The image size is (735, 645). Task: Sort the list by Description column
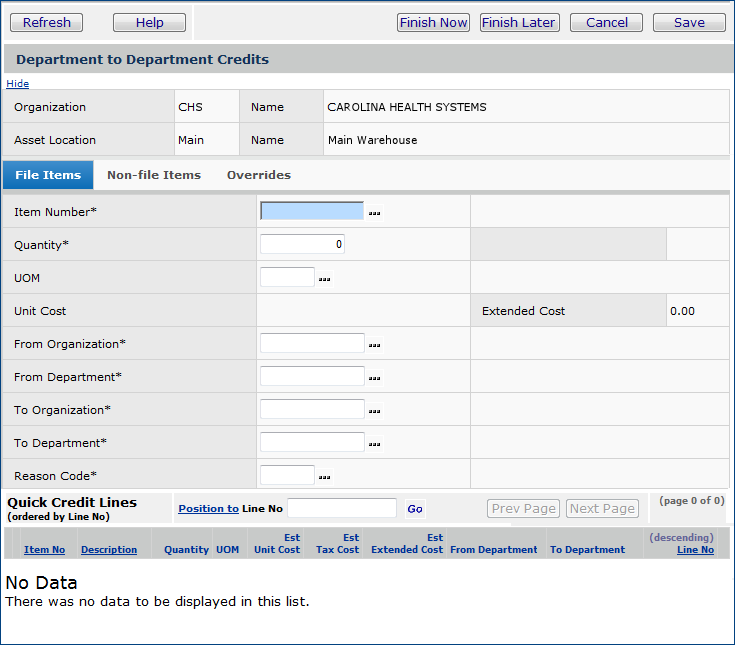pos(109,550)
